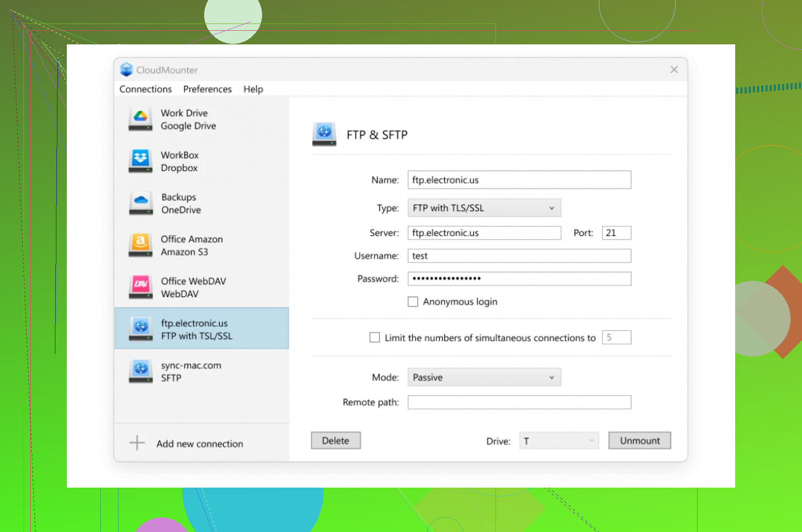Click the sync-mac.com SFTP drive icon

[140, 371]
